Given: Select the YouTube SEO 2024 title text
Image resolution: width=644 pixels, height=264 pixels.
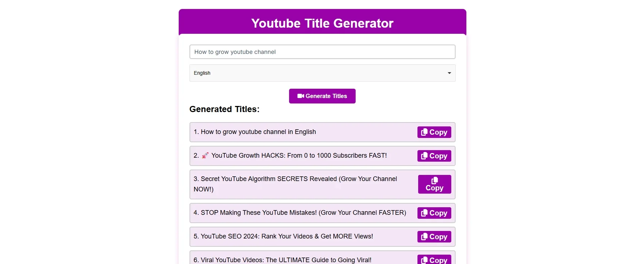Looking at the screenshot, I should coord(283,236).
